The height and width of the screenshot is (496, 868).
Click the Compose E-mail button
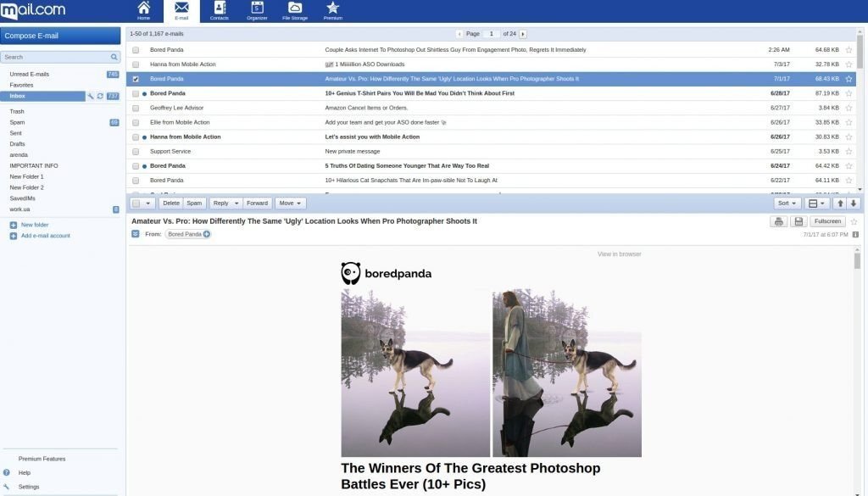tap(60, 36)
